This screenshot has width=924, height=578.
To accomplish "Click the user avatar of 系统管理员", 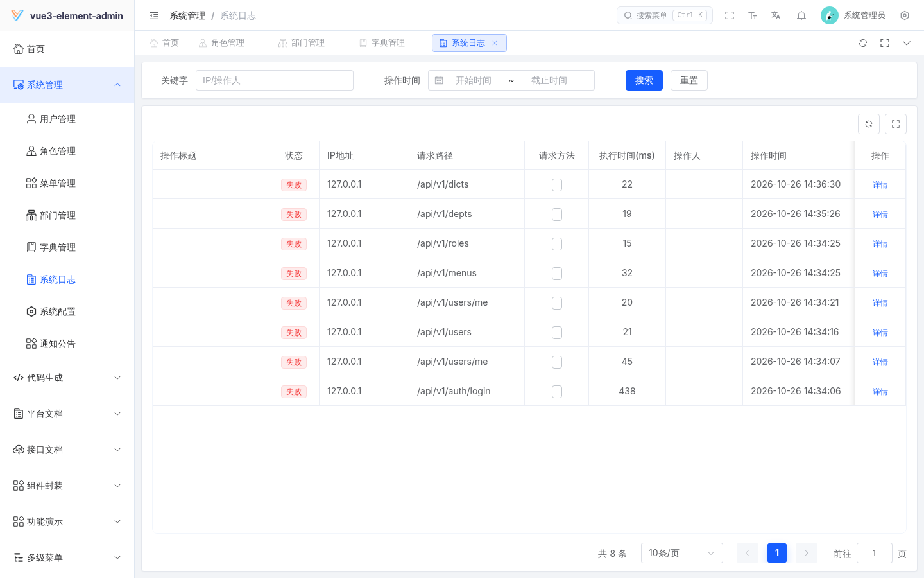I will point(830,15).
